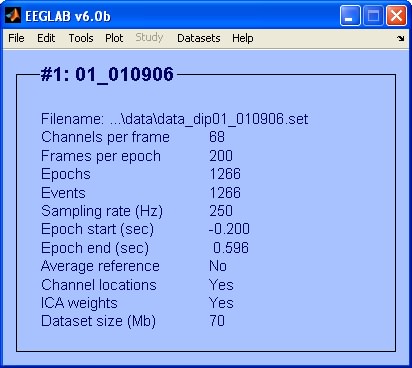Close the EEGLAB window
The image size is (412, 368).
point(396,16)
